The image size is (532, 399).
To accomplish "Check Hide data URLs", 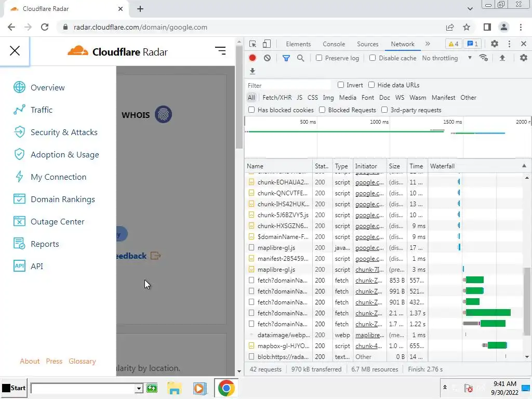I will click(x=371, y=85).
